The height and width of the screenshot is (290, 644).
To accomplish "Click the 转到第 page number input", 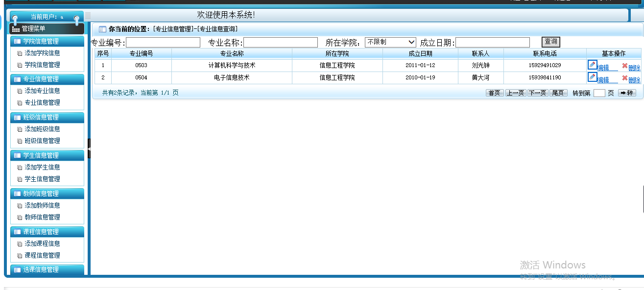I will coord(599,93).
